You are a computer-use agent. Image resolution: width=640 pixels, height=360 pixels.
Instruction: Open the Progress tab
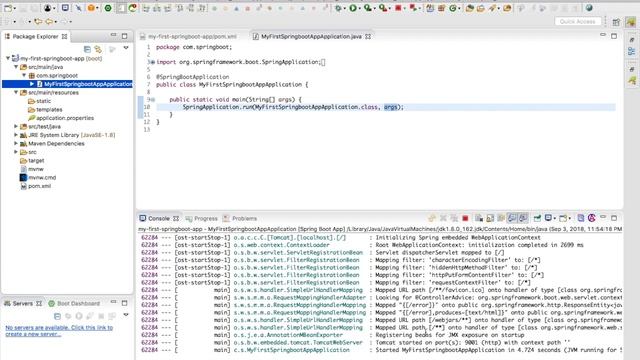tap(201, 218)
